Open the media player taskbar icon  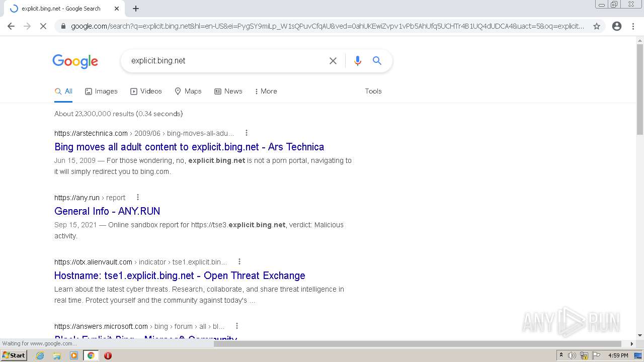(x=74, y=355)
